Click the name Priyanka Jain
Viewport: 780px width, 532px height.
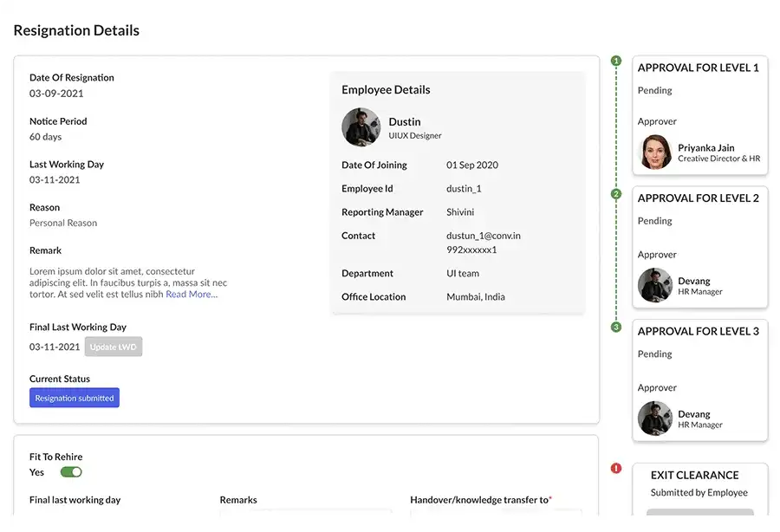tap(705, 147)
